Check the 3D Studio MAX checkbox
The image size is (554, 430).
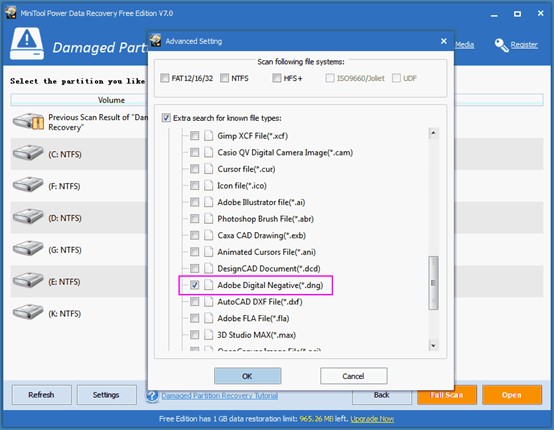[194, 335]
